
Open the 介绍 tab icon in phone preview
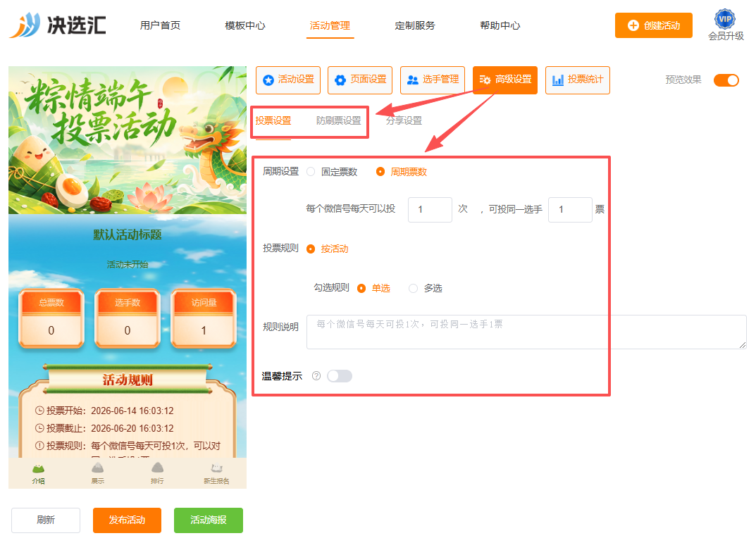(39, 468)
